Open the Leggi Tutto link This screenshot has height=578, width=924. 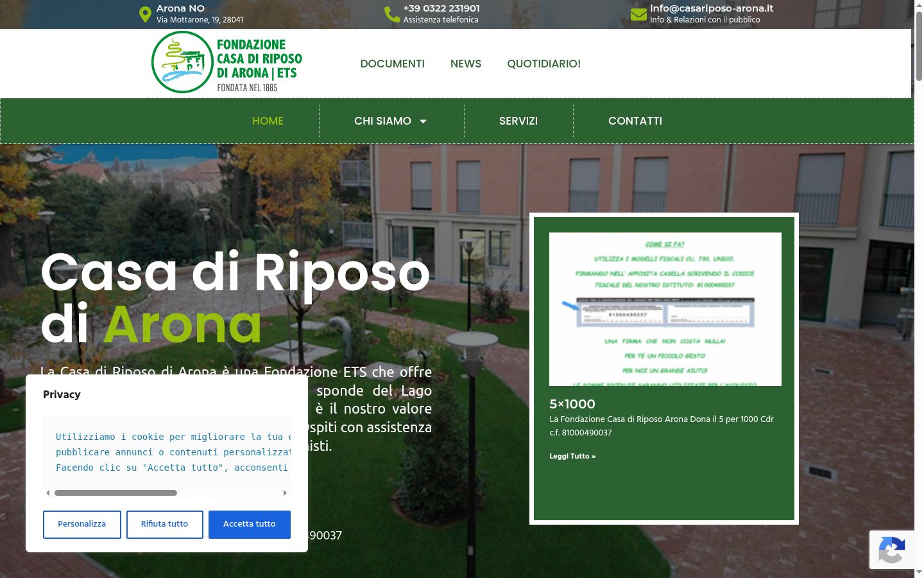point(572,456)
